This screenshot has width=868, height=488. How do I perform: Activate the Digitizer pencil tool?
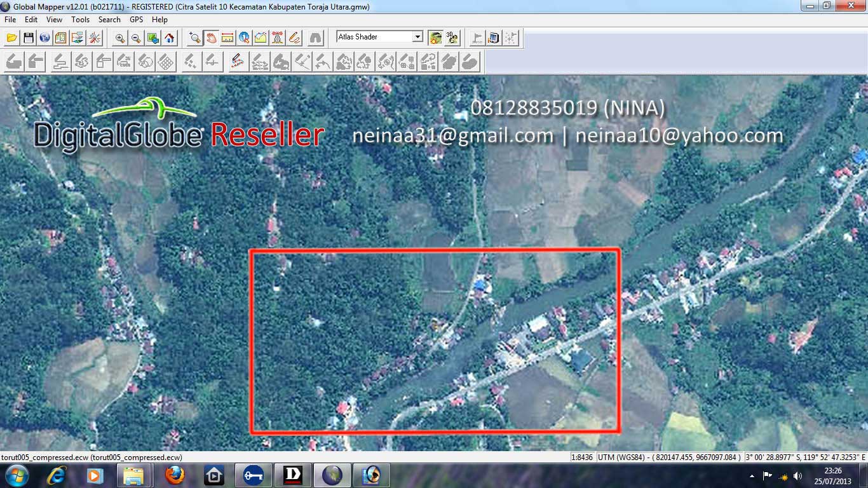click(x=293, y=37)
